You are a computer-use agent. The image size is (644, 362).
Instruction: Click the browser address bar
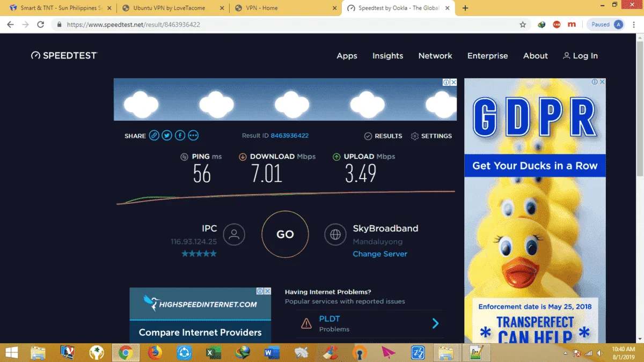tap(290, 24)
